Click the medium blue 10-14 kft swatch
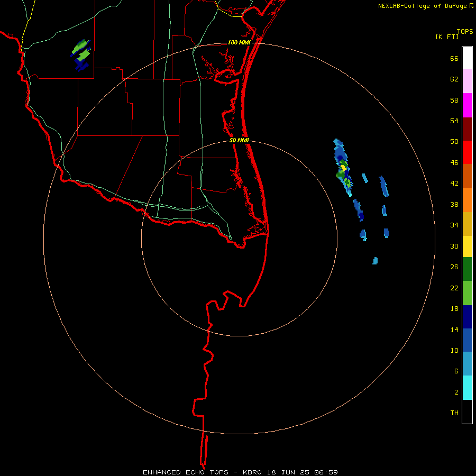 tap(467, 340)
